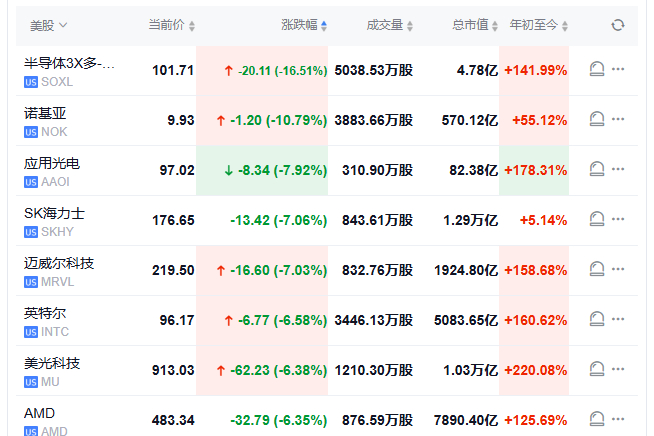Click change -13.42 (-7.06%)
Screen dimensions: 654x436
[279, 220]
